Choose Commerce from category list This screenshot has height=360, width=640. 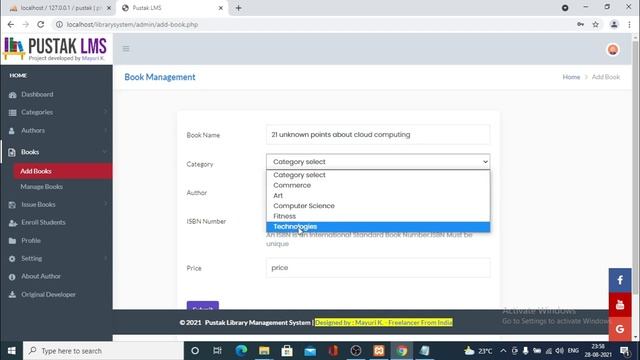(378, 185)
